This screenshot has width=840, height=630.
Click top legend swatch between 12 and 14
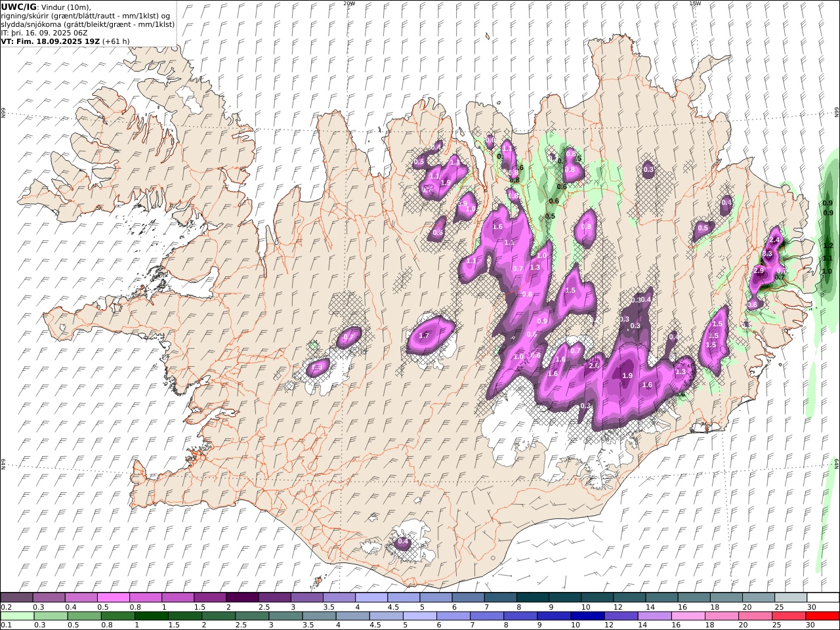coord(629,597)
